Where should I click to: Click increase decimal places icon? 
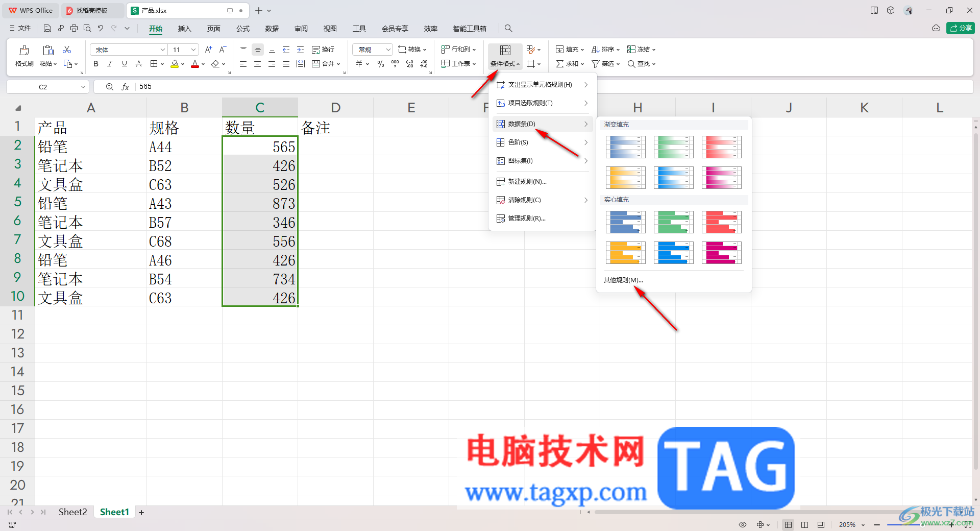[409, 64]
